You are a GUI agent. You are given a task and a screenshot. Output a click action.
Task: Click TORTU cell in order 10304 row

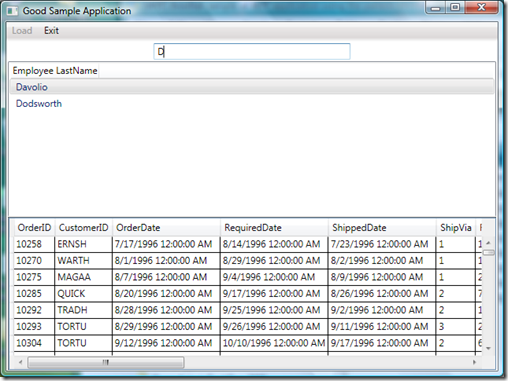83,343
